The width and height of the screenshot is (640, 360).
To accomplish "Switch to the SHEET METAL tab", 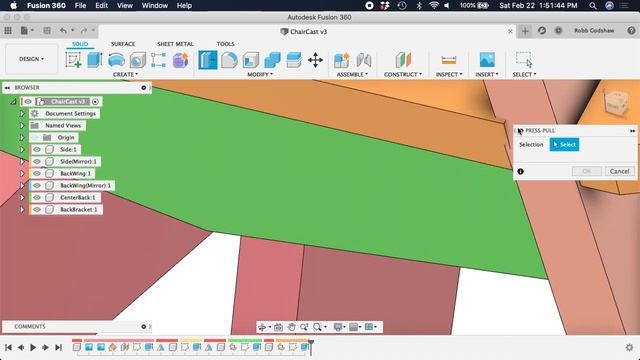I will [176, 44].
